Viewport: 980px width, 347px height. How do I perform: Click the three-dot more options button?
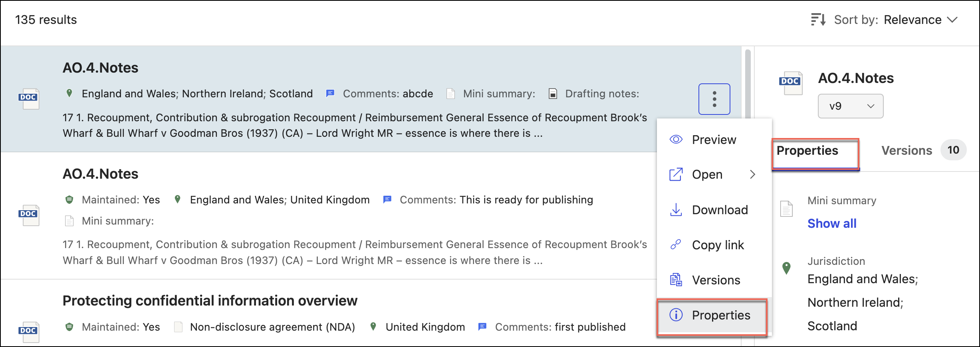(714, 99)
